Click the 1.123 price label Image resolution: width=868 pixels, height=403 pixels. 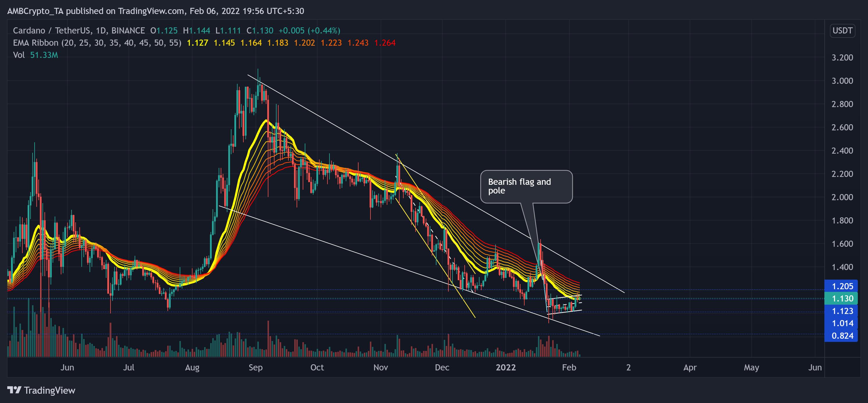coord(841,311)
